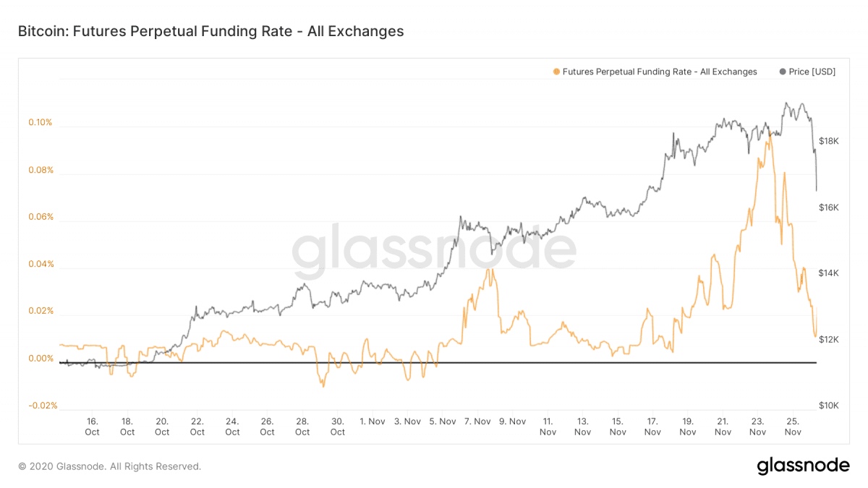Click the $18K price axis label

click(x=828, y=141)
